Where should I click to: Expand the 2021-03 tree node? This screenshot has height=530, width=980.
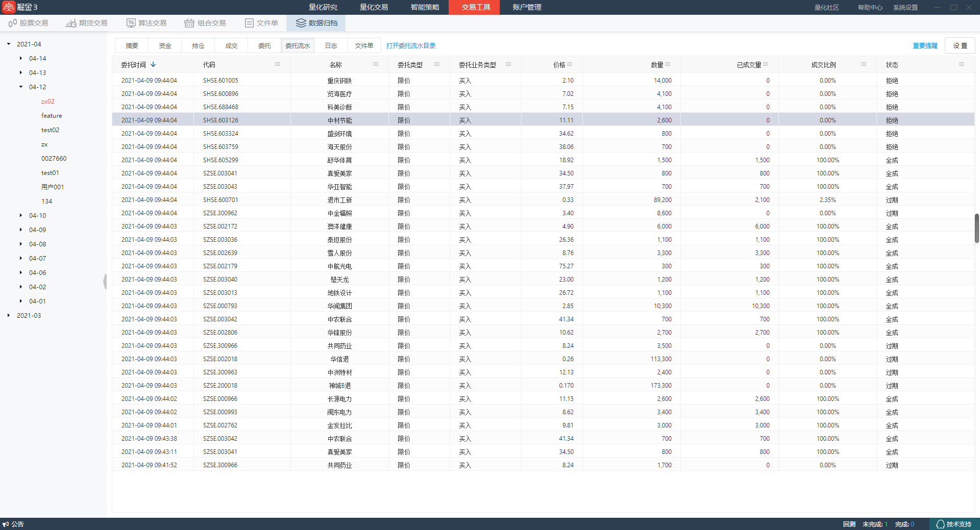[9, 316]
